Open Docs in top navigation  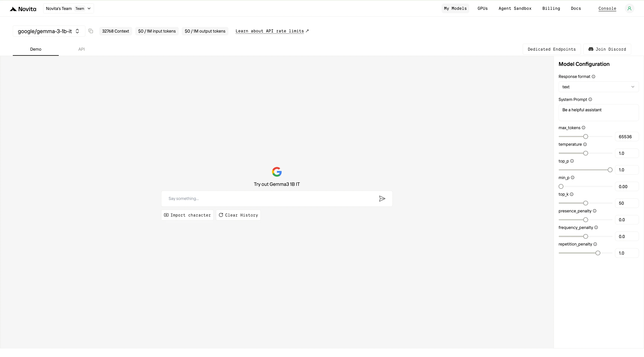[576, 8]
